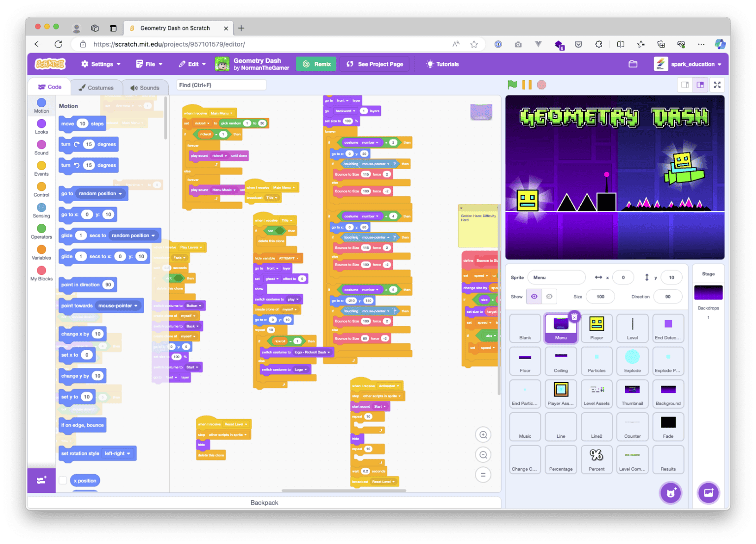The height and width of the screenshot is (544, 756).
Task: Open Tutorials
Action: pos(442,64)
